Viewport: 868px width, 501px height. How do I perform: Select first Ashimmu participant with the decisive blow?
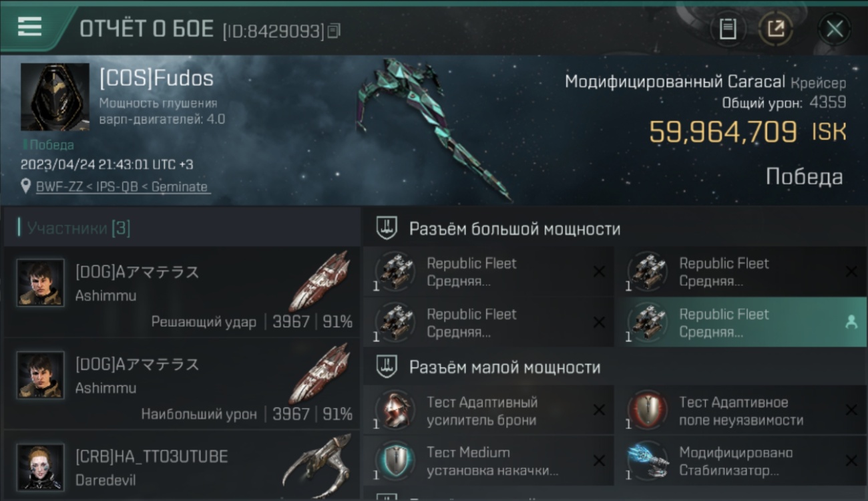tap(182, 292)
